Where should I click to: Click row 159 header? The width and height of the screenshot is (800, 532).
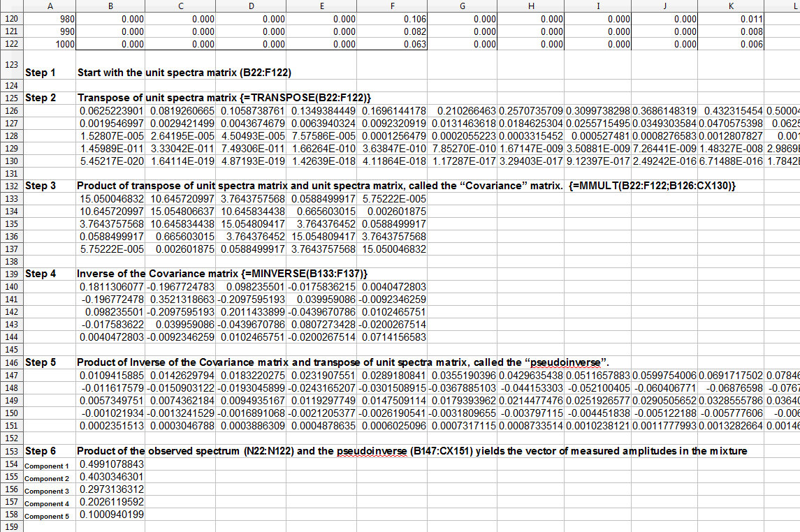[x=11, y=527]
